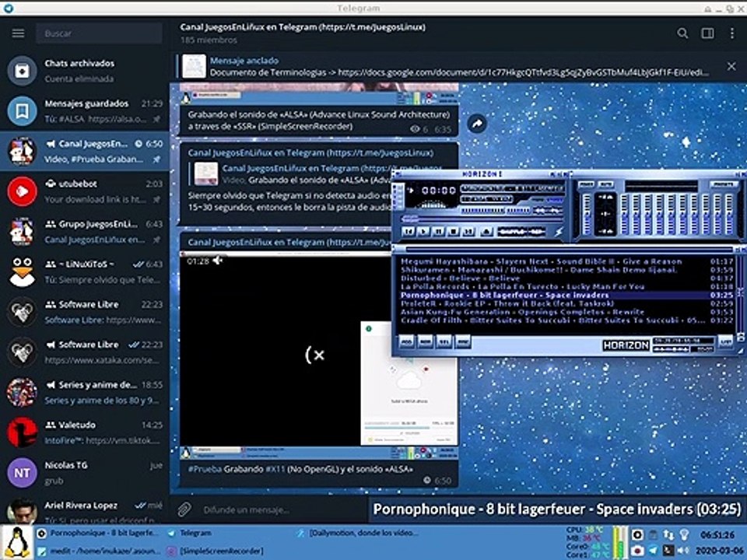
Task: Open the playlist Rem menu button
Action: point(425,342)
